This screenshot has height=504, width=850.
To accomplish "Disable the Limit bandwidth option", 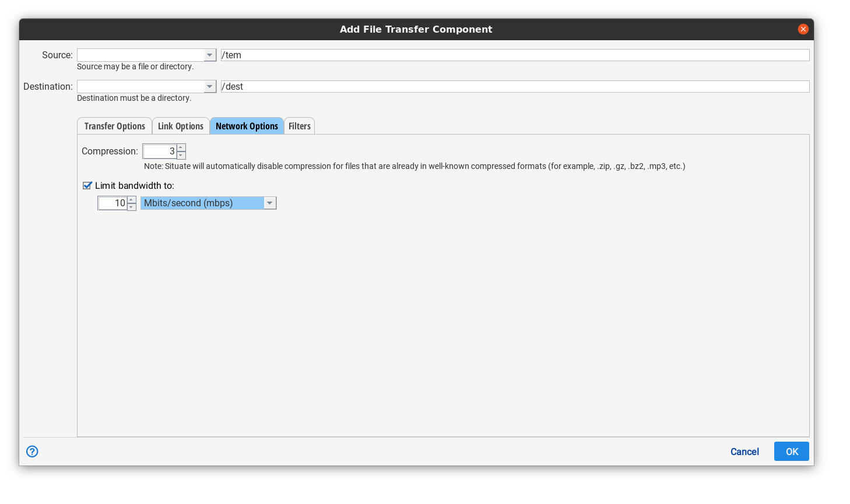I will pyautogui.click(x=87, y=185).
